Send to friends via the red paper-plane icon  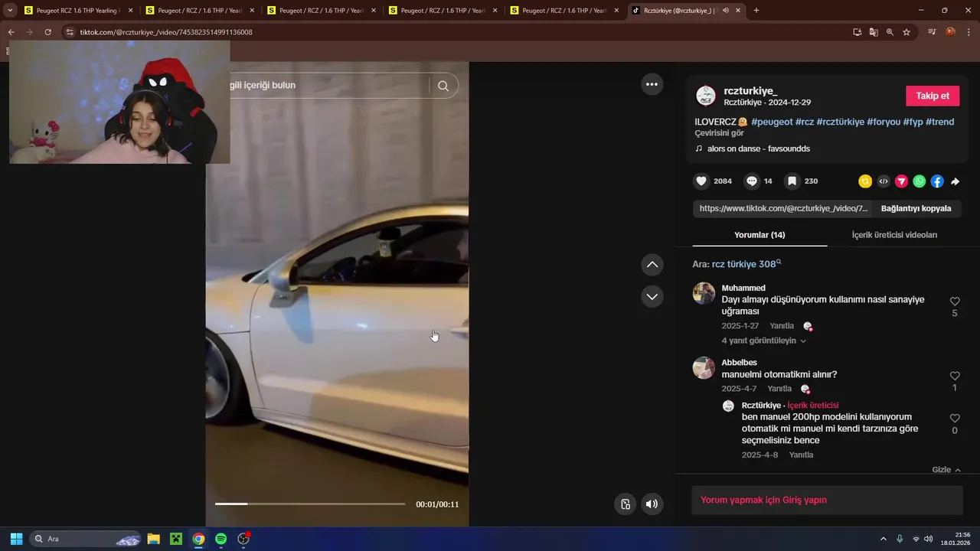(x=901, y=181)
